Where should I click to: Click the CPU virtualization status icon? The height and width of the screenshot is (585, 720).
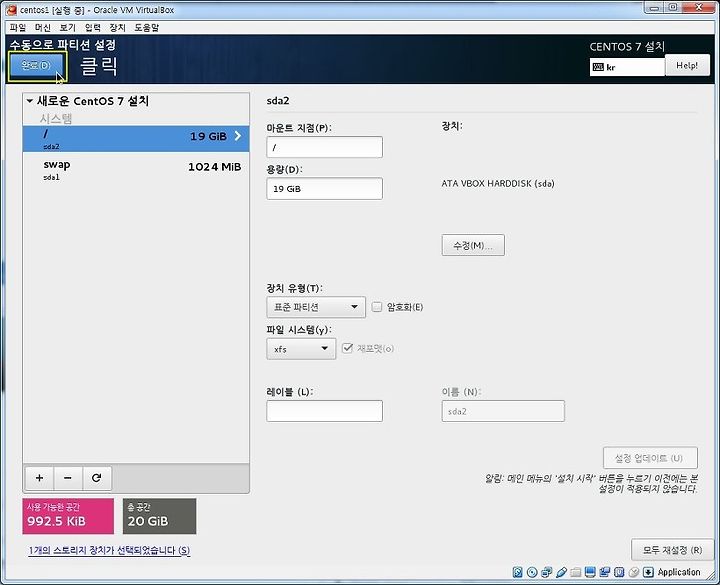pyautogui.click(x=619, y=572)
